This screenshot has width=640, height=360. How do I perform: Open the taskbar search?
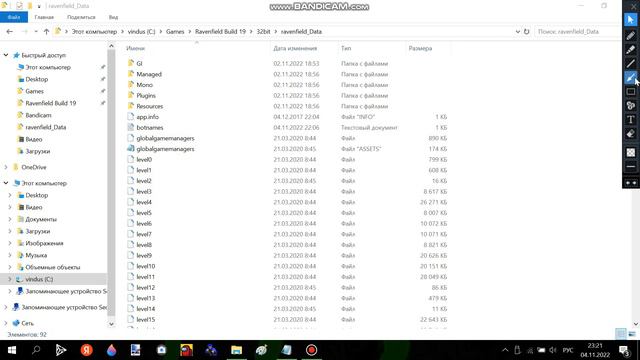click(x=36, y=350)
